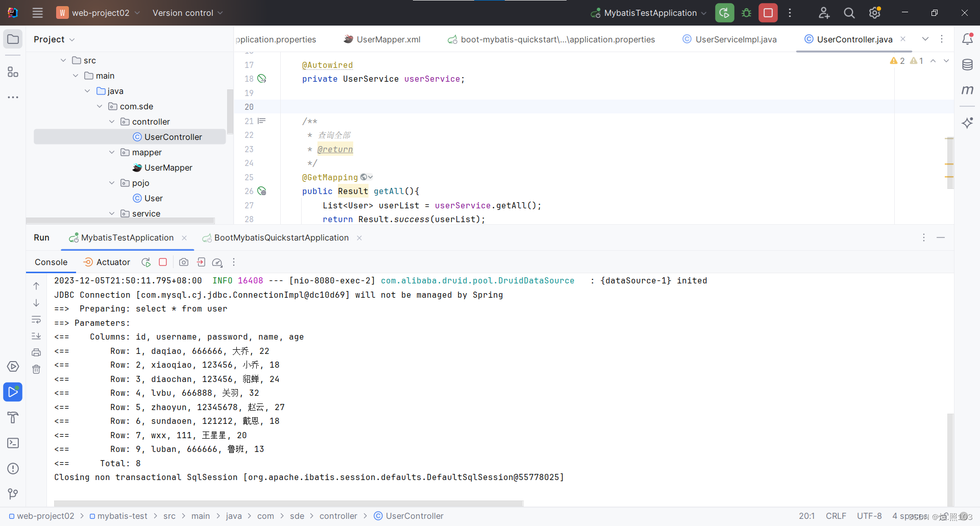Open boot-mybatis-quickstart application.properties tab
The width and height of the screenshot is (980, 526).
click(551, 39)
